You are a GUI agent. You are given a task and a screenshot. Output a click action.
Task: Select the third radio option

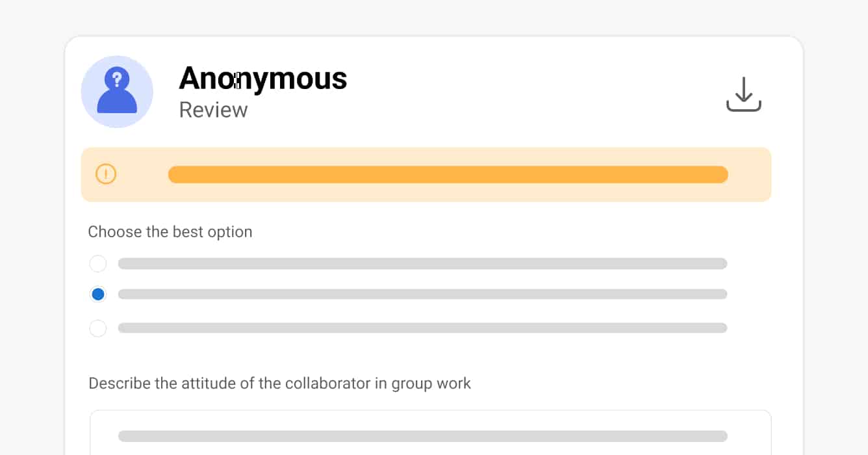coord(98,328)
